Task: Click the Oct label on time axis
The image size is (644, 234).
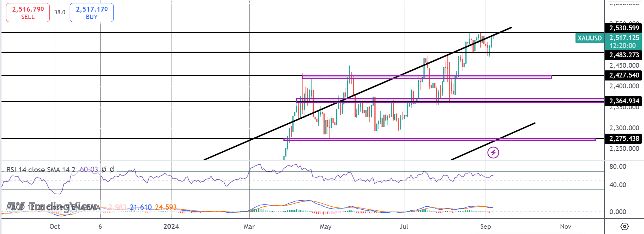Action: point(55,227)
